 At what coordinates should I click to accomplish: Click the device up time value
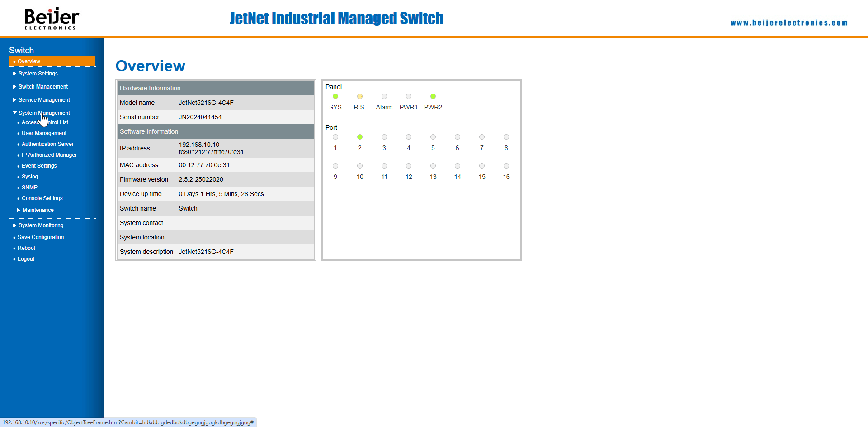point(221,194)
